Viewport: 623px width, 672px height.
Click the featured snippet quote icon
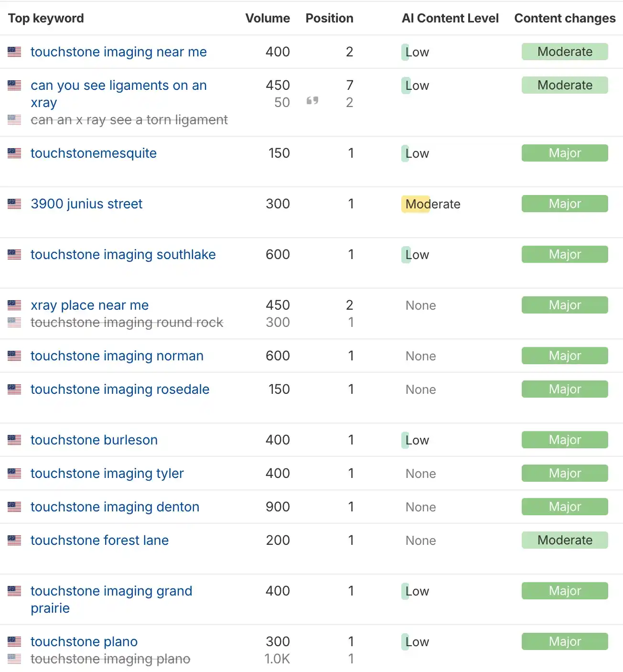coord(312,101)
